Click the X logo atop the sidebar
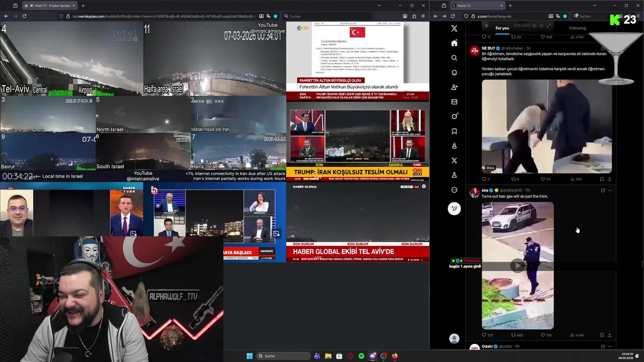This screenshot has height=362, width=644. (454, 29)
